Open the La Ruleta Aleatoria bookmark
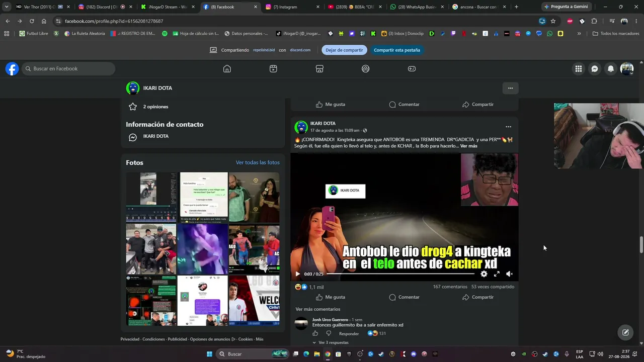This screenshot has width=644, height=362. (x=85, y=34)
